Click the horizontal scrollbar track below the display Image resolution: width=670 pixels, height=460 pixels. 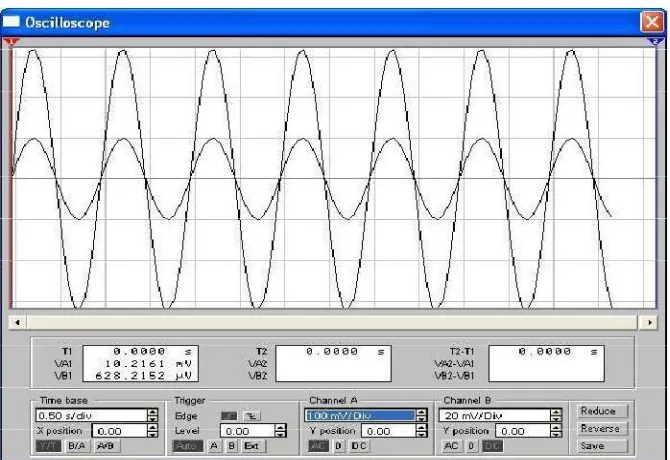point(332,322)
